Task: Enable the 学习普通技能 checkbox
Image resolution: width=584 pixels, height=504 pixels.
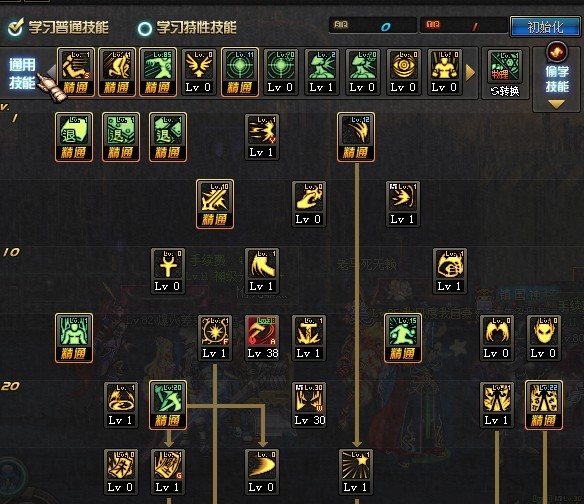Action: click(x=16, y=28)
